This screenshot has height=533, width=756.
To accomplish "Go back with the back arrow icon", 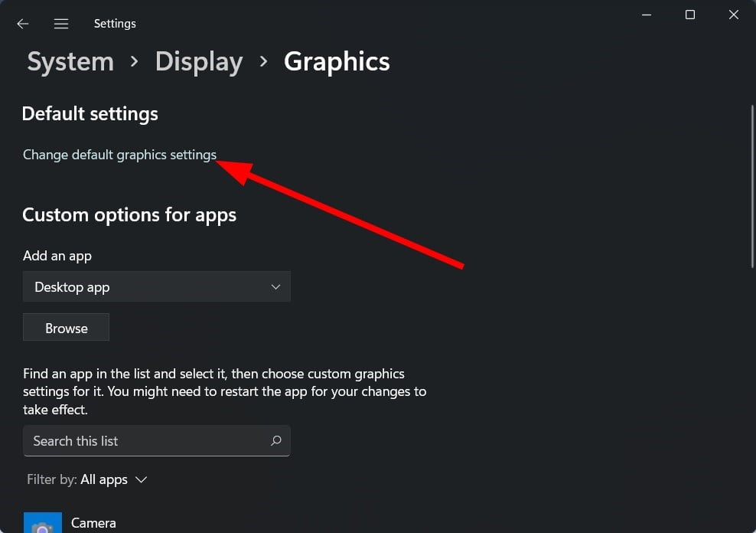I will coord(23,24).
